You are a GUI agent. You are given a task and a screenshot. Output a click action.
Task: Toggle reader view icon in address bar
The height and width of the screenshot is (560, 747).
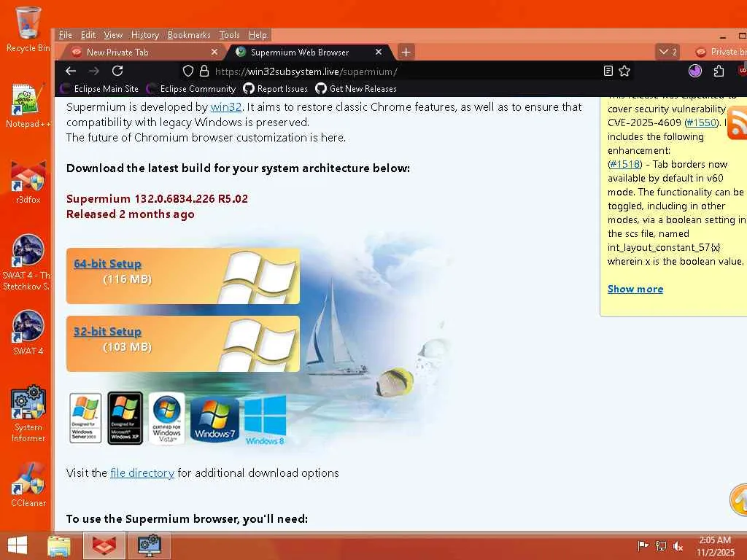pyautogui.click(x=608, y=71)
